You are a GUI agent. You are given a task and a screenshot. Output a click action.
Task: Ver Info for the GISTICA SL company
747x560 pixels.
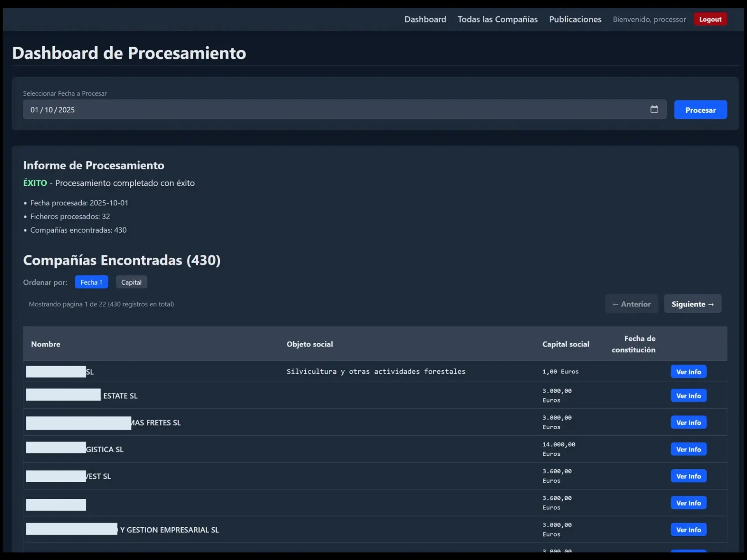[x=688, y=449]
